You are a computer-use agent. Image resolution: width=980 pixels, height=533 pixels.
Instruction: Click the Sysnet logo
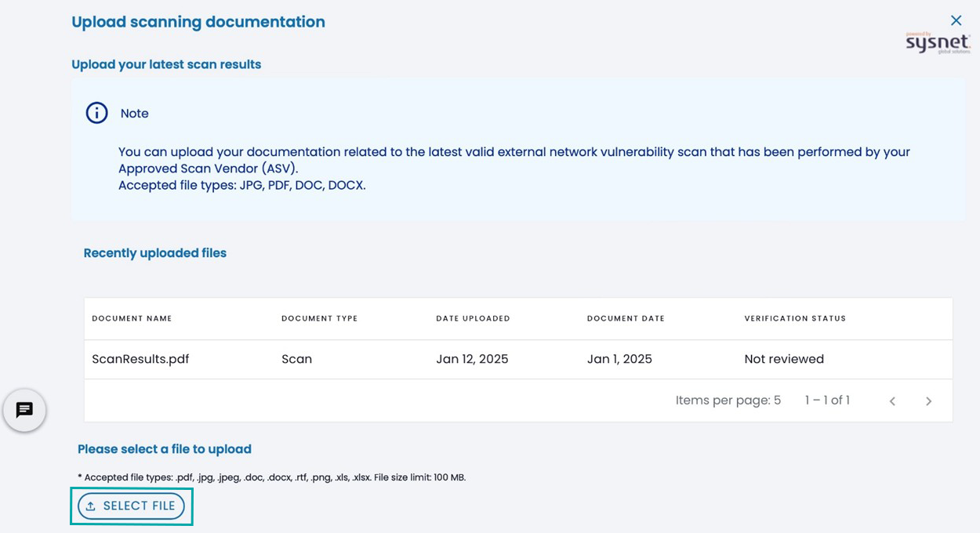938,42
